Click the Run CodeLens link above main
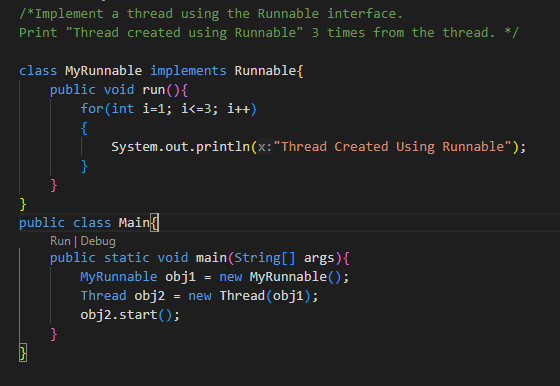Image resolution: width=560 pixels, height=386 pixels. tap(60, 241)
